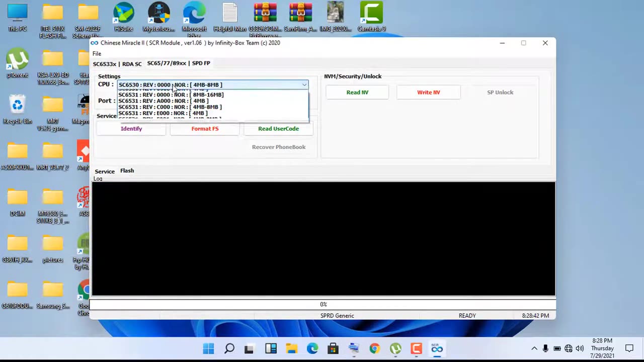
Task: Open the Helpful Man text file
Action: point(229,17)
